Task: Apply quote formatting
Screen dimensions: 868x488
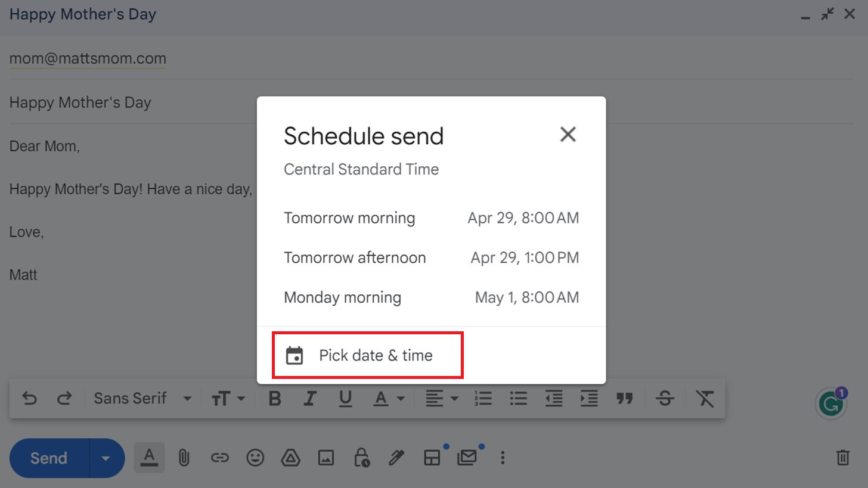Action: click(624, 399)
